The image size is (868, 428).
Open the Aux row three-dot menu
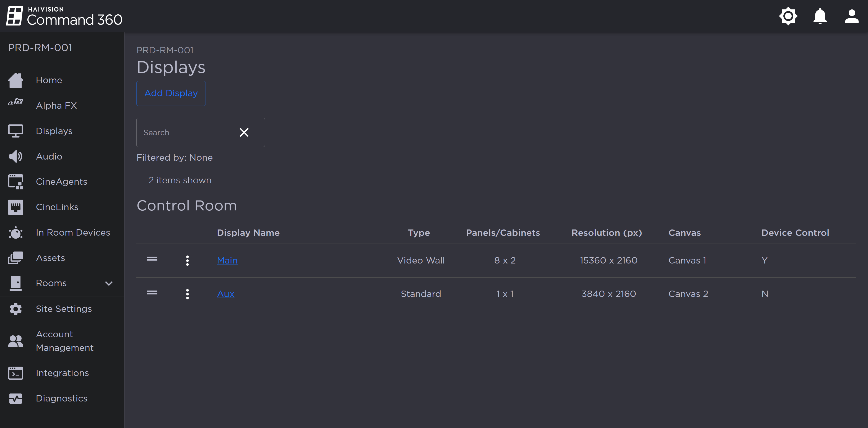(187, 294)
